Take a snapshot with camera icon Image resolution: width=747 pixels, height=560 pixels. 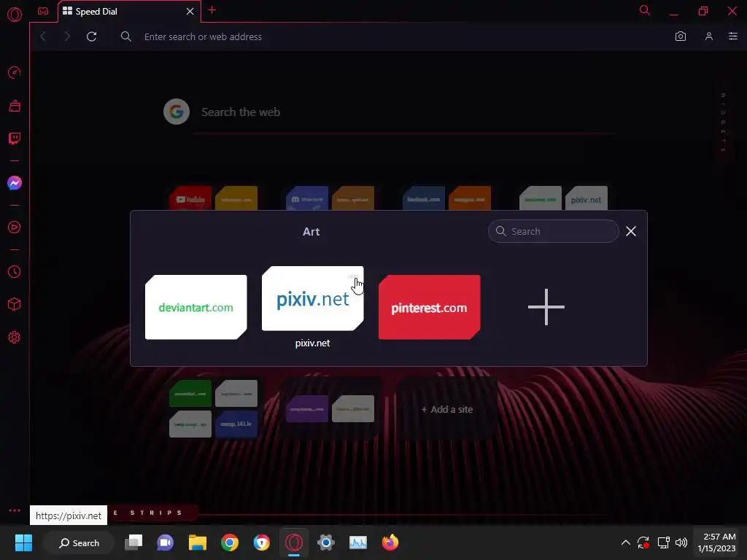[681, 36]
